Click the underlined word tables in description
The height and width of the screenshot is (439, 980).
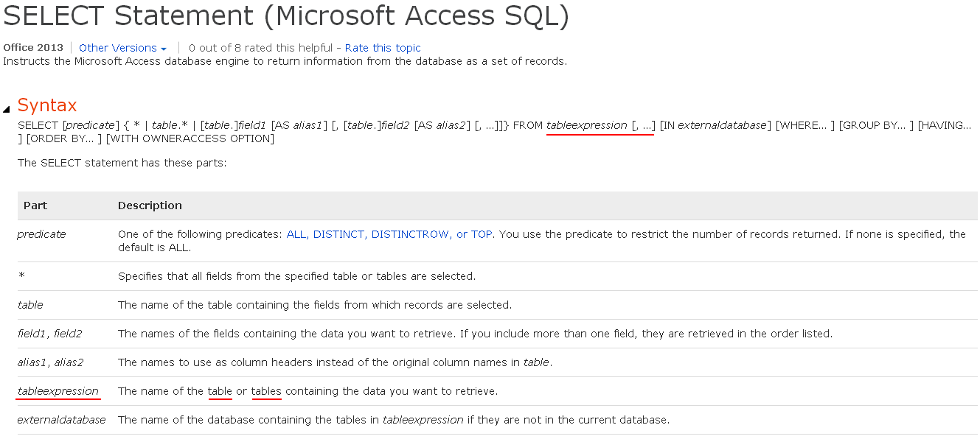point(266,391)
